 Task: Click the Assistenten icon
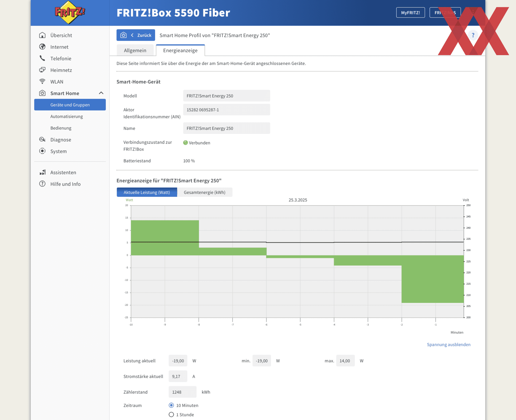point(42,172)
